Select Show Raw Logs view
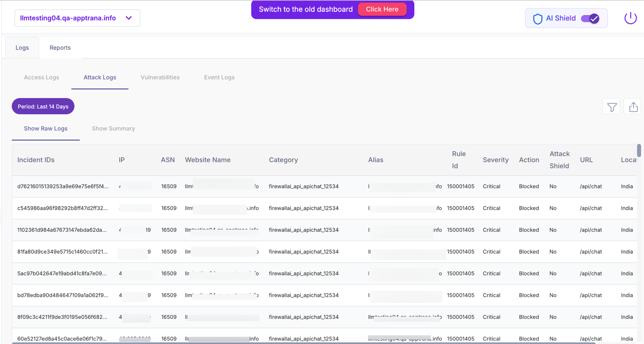This screenshot has width=644, height=344. click(45, 128)
